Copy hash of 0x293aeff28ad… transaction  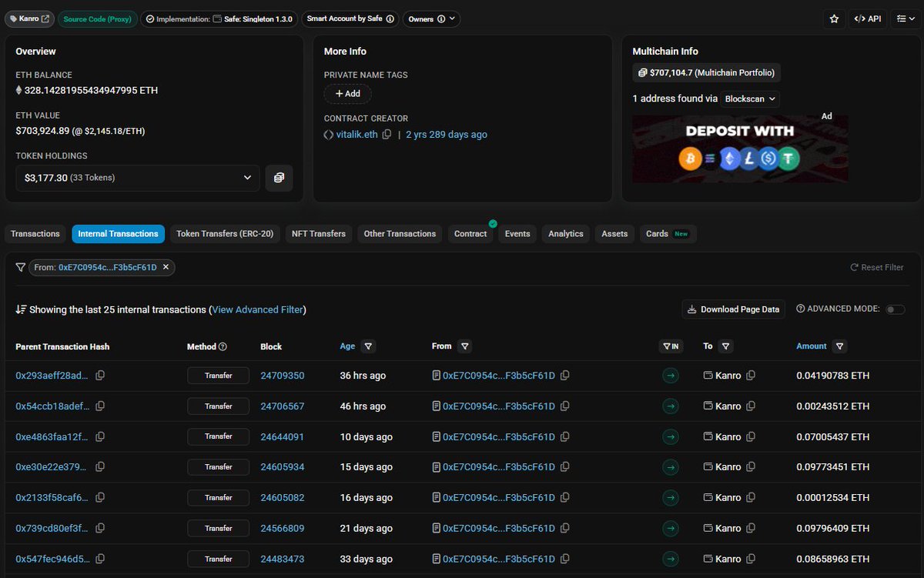100,376
